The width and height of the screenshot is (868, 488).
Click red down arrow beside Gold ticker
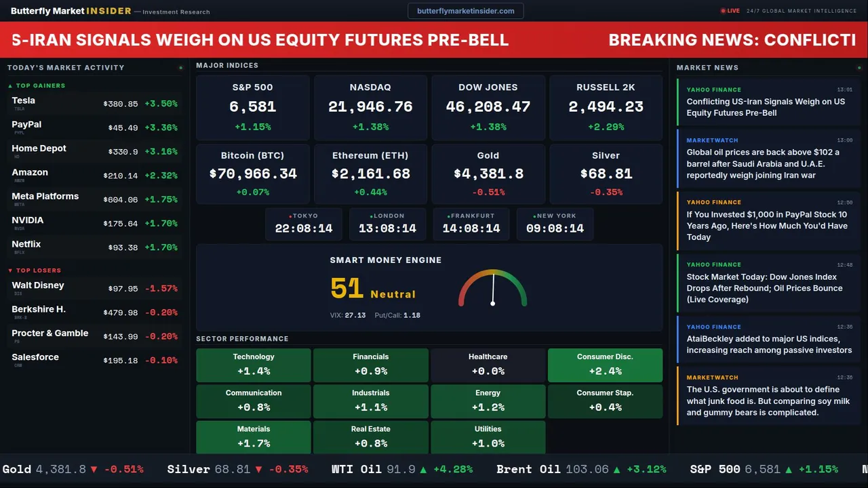(x=94, y=470)
